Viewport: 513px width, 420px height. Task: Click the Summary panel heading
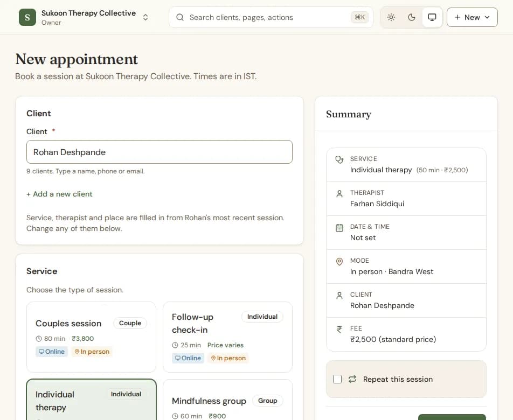[349, 114]
